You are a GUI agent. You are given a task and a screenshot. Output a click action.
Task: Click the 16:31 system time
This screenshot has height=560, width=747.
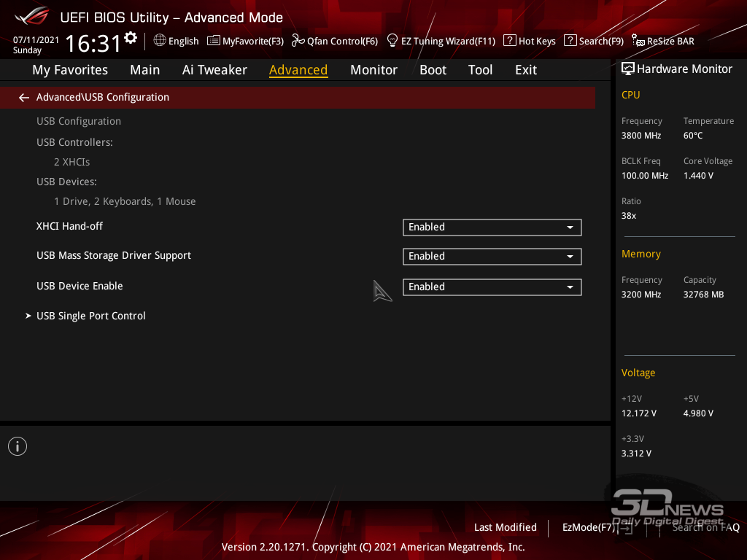click(x=93, y=44)
